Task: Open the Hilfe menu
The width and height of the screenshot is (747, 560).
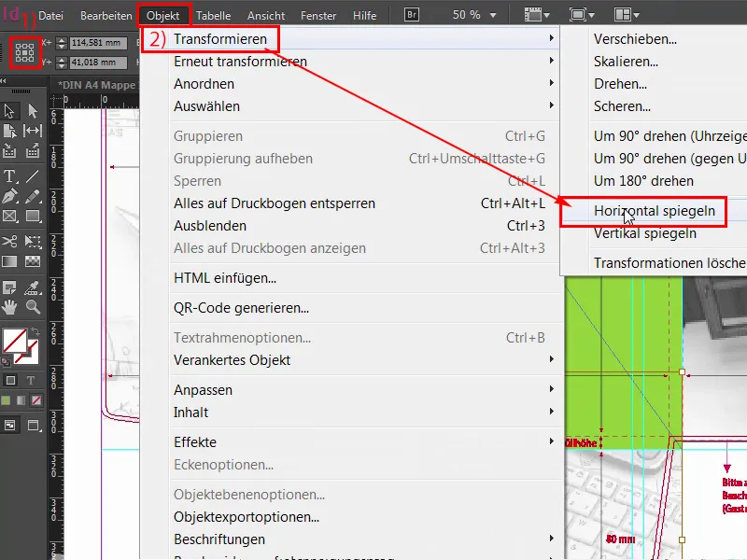Action: [x=364, y=16]
